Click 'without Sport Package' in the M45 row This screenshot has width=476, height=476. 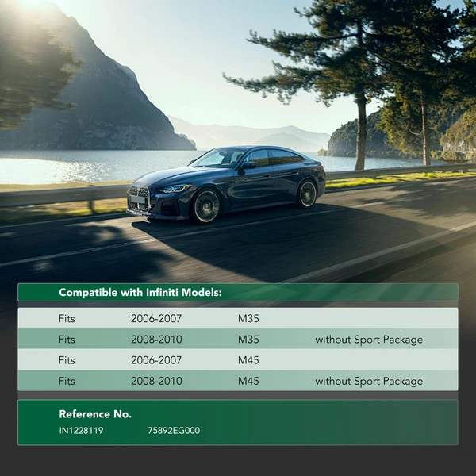[368, 382]
